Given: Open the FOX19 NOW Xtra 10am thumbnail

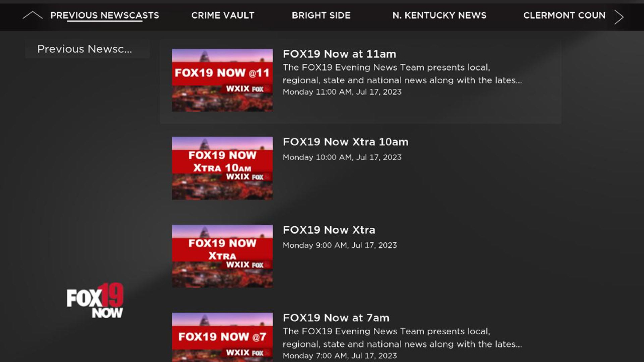Looking at the screenshot, I should click(x=222, y=168).
